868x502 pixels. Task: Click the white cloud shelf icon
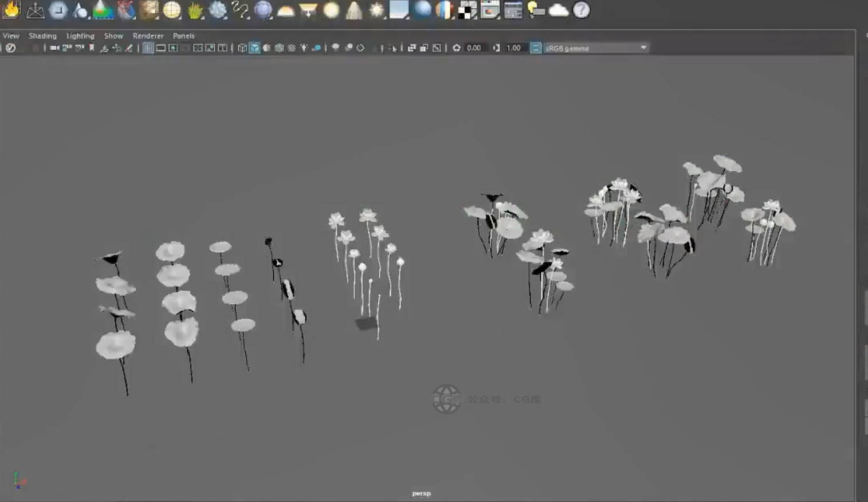[x=558, y=10]
